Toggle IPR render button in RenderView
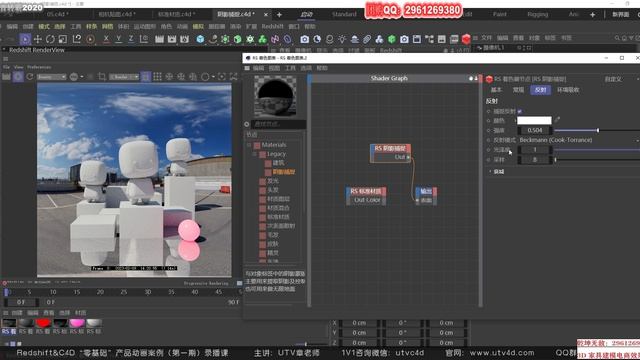The image size is (640, 360). click(x=18, y=77)
